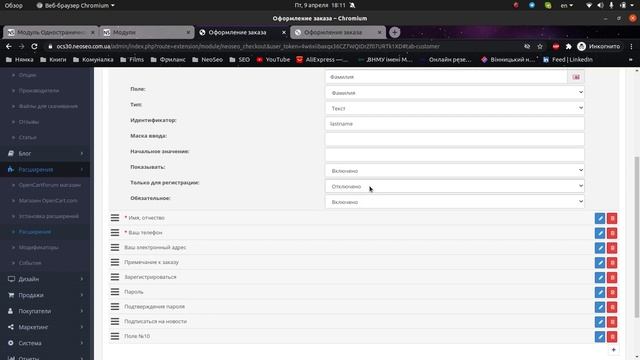Open the GNOME 'Обзор' activities overview

13,5
